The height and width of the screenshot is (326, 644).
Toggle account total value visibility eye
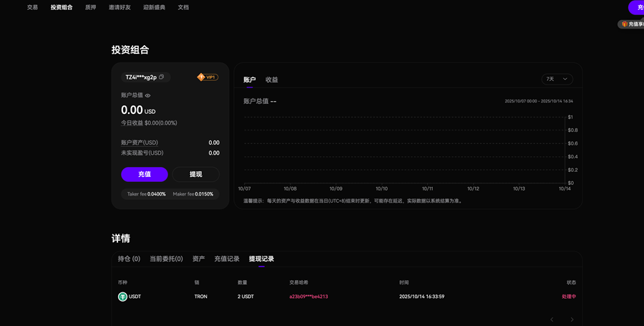point(148,95)
